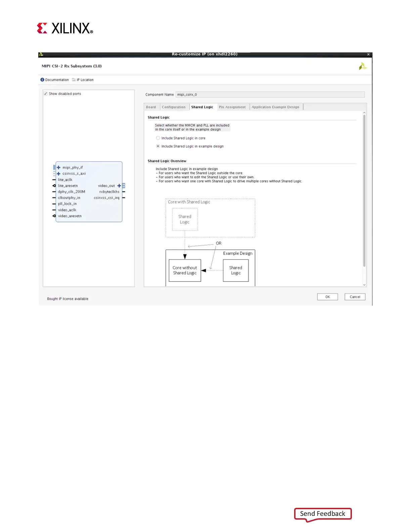The height and width of the screenshot is (532, 411).
Task: Switch to the Board tab
Action: pos(151,107)
